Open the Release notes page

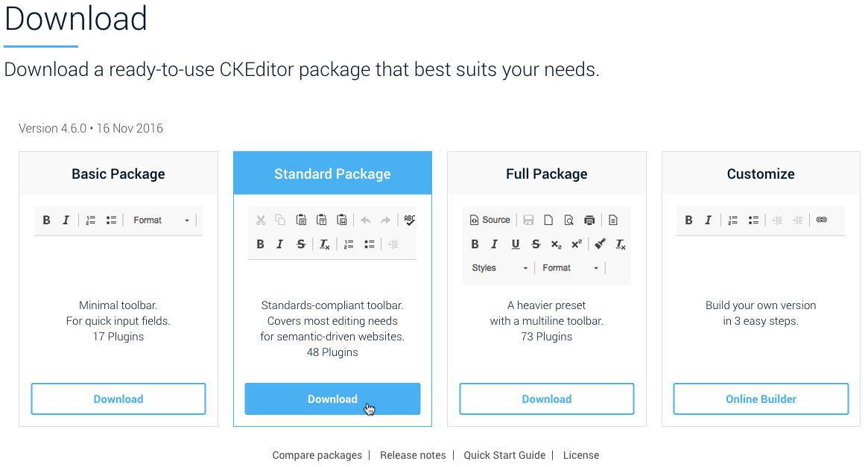pyautogui.click(x=413, y=454)
